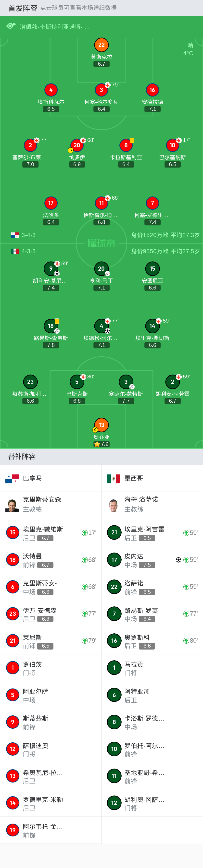This screenshot has width=203, height=868.
Task: Open Mexico coach 海梅-洛萨诺 photo
Action: [114, 506]
